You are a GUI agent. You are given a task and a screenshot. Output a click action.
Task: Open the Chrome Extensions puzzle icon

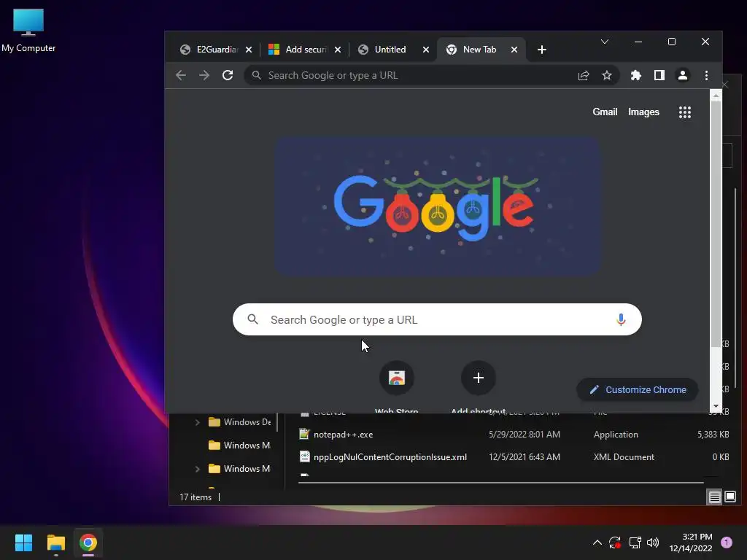(635, 75)
